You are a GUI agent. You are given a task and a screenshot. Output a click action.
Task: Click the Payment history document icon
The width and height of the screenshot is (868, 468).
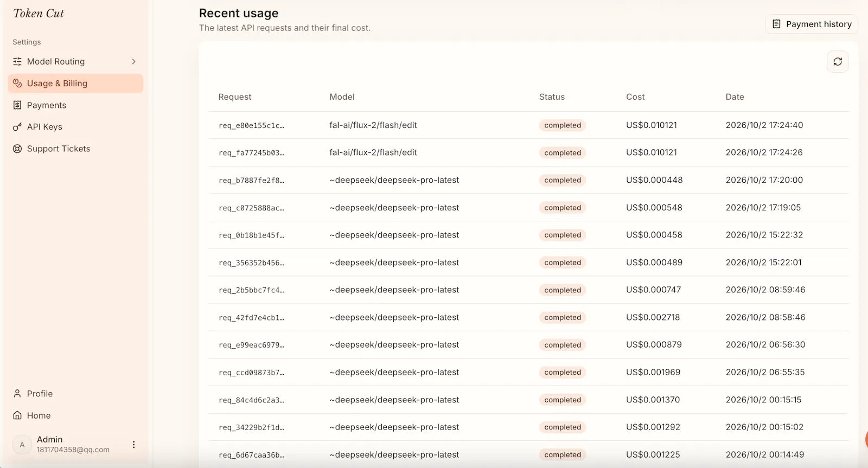click(x=776, y=24)
